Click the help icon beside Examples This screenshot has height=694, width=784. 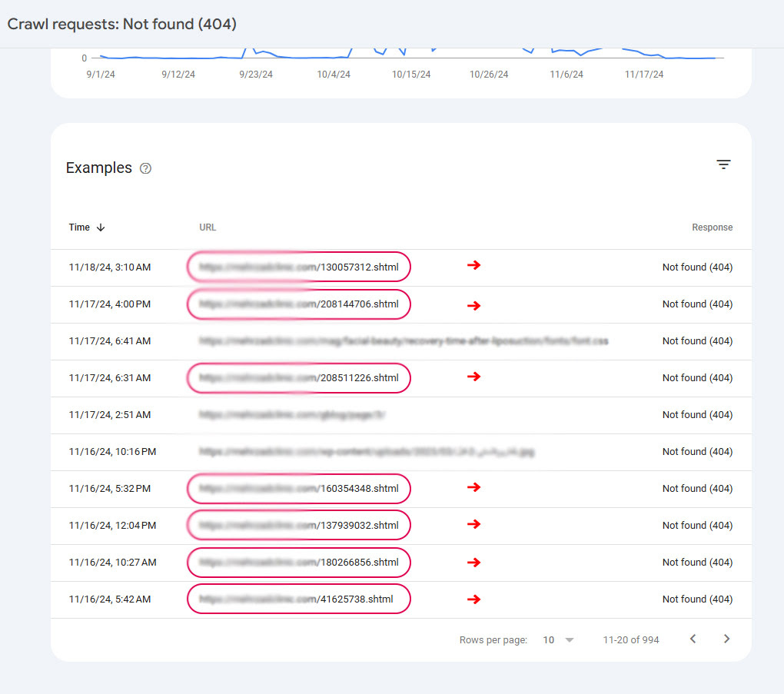(x=146, y=168)
